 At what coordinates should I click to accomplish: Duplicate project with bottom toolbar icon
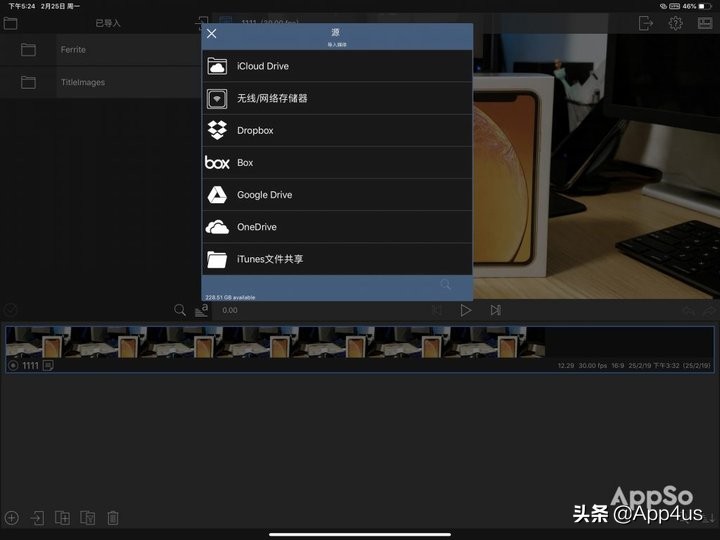point(62,518)
